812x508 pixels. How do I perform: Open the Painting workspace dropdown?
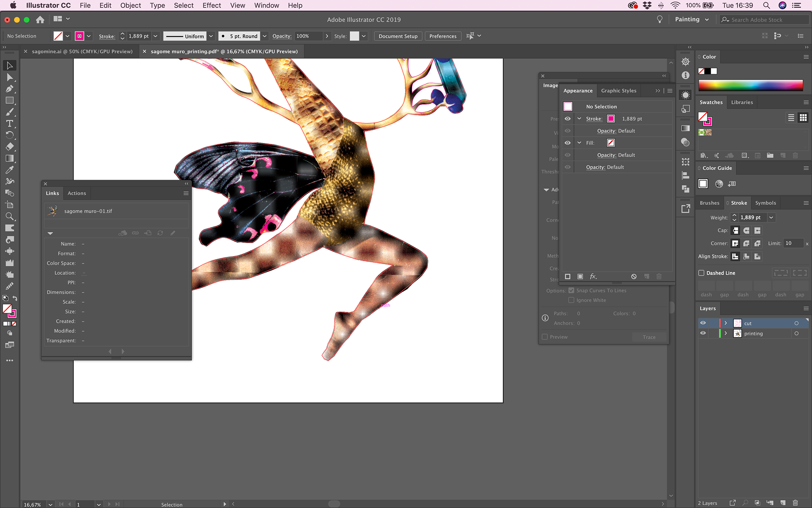[692, 19]
